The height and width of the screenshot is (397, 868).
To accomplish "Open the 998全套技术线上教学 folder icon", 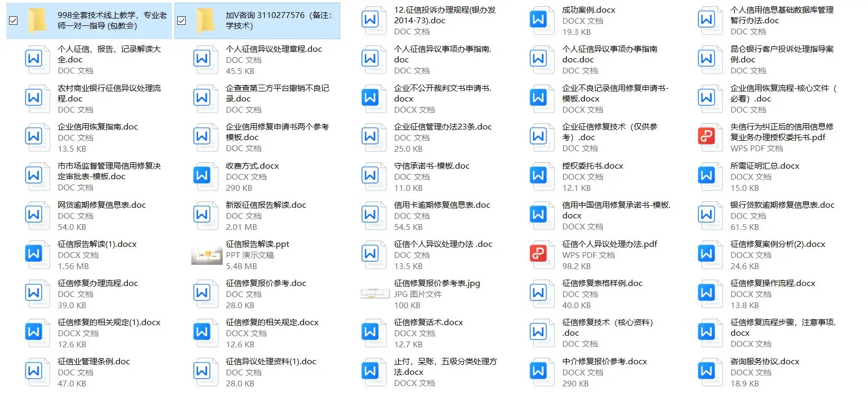I will pos(37,21).
